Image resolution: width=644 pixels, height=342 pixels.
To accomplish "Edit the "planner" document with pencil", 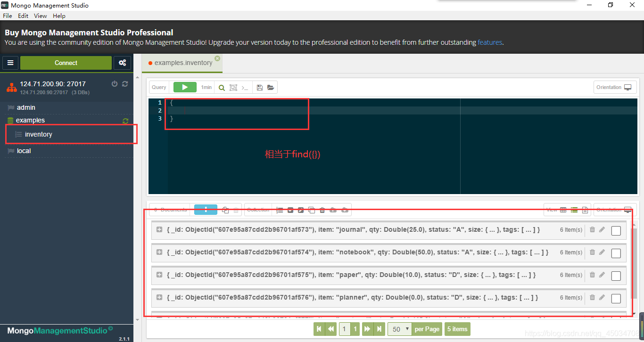I will coord(602,297).
